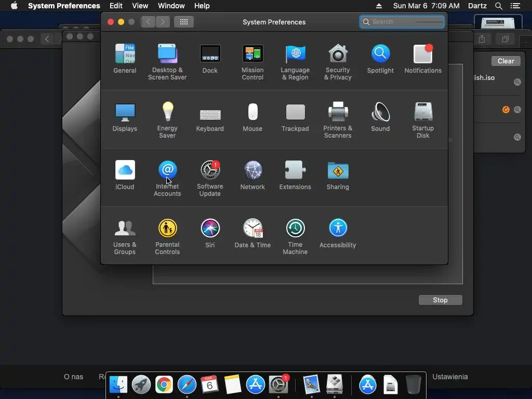532x399 pixels.
Task: Open Parental Controls preferences
Action: 167,236
